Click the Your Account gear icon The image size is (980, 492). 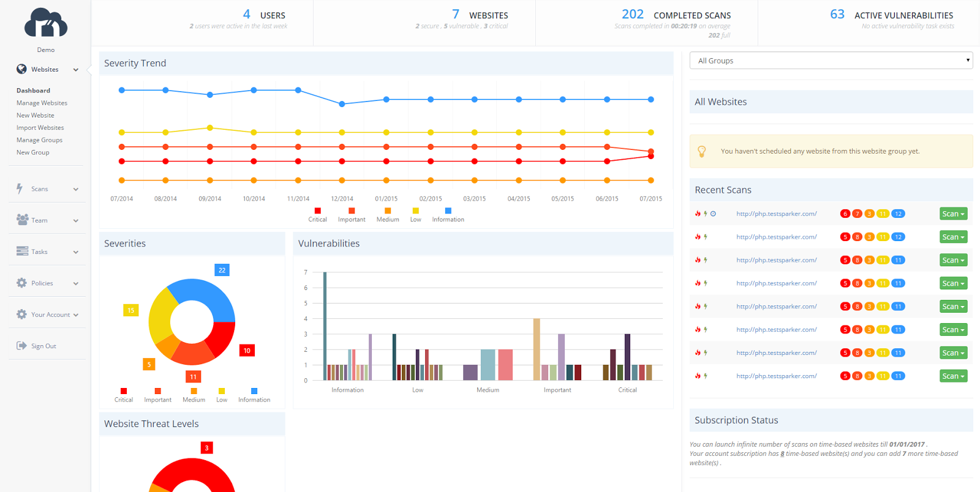coord(21,315)
